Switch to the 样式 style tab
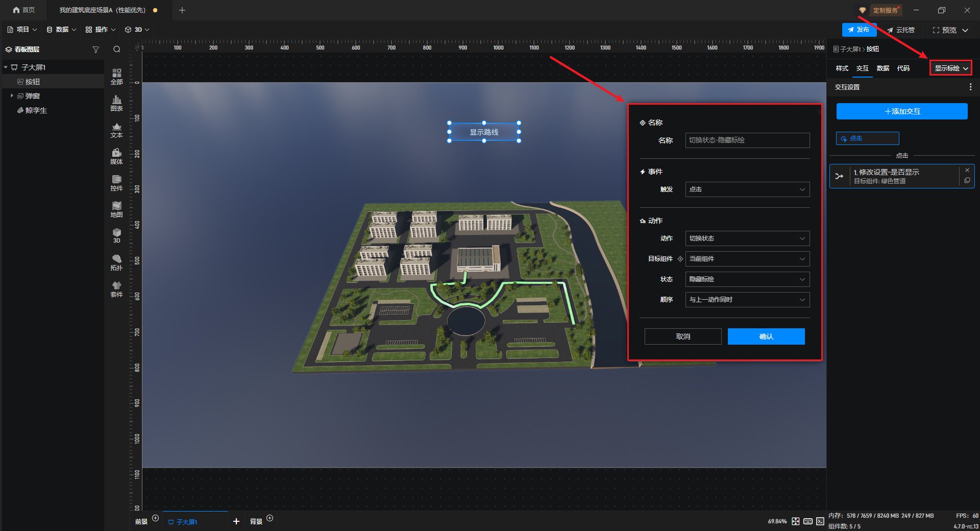 pos(842,68)
